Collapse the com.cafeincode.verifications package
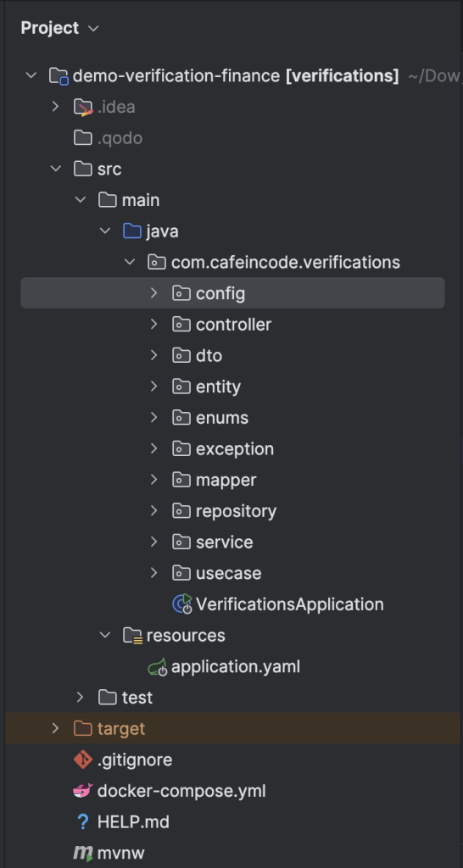463x868 pixels. pyautogui.click(x=130, y=261)
